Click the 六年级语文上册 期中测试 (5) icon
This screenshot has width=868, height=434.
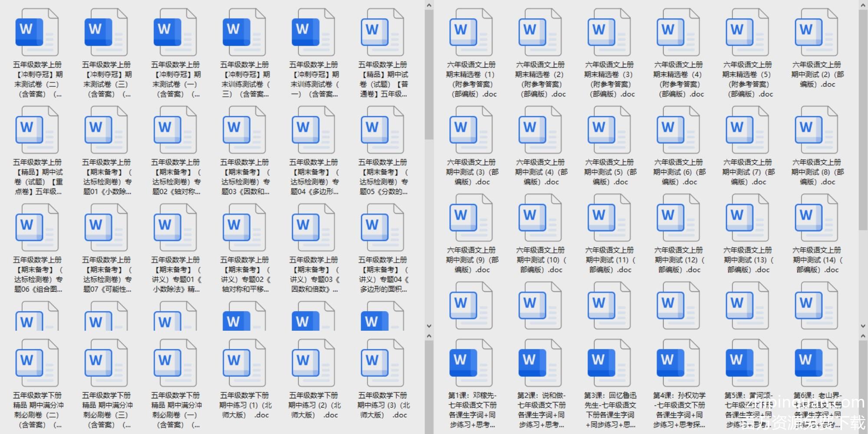coord(609,130)
